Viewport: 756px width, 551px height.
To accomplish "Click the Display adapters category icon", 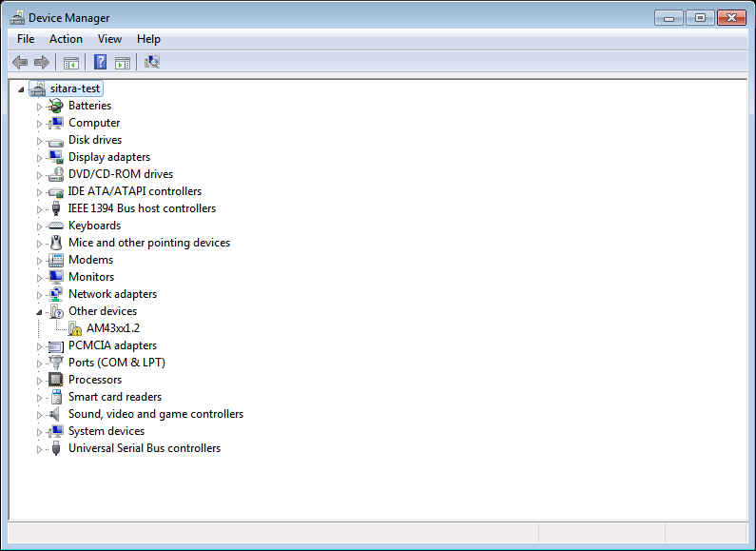I will click(x=56, y=157).
